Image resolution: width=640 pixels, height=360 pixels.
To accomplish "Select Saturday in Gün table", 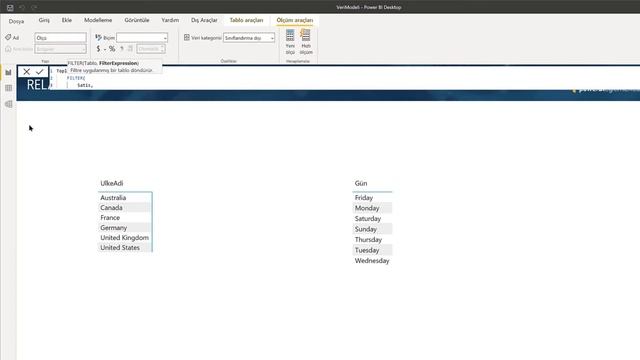I will point(368,219).
